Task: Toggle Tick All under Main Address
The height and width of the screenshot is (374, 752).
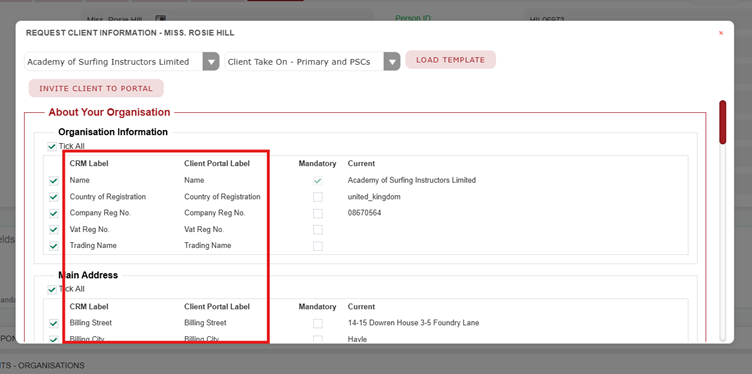Action: coord(52,289)
